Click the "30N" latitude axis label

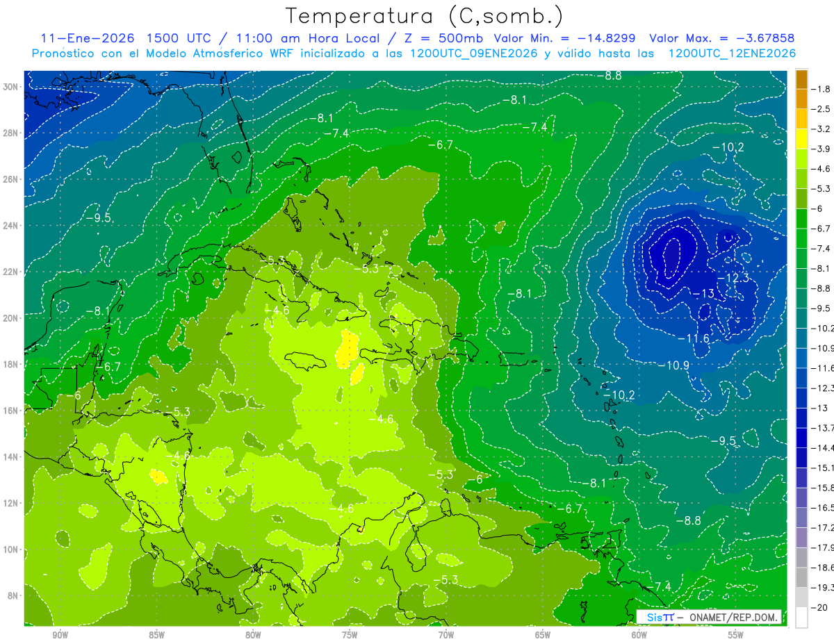click(x=12, y=87)
